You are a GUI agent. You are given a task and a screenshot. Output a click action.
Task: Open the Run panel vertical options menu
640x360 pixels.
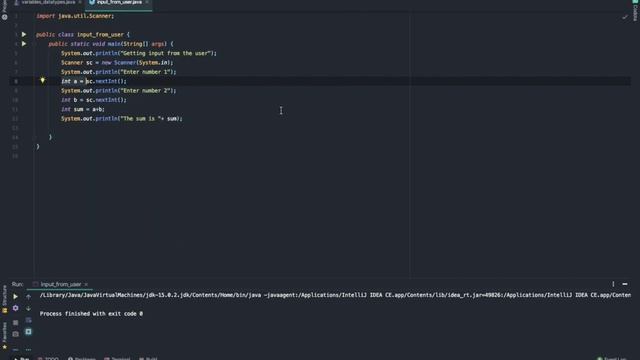(x=613, y=284)
